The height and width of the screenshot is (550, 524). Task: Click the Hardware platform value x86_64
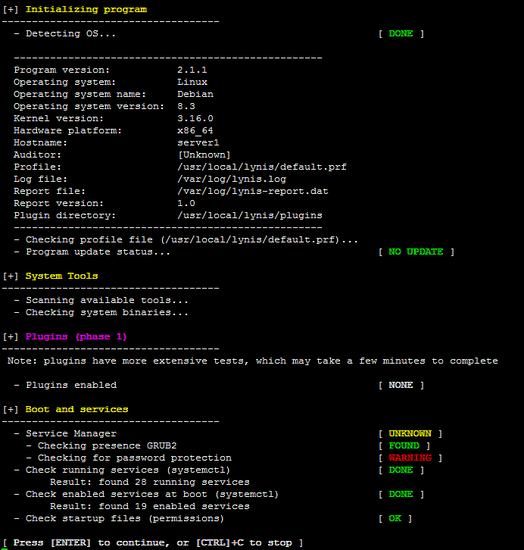click(195, 130)
